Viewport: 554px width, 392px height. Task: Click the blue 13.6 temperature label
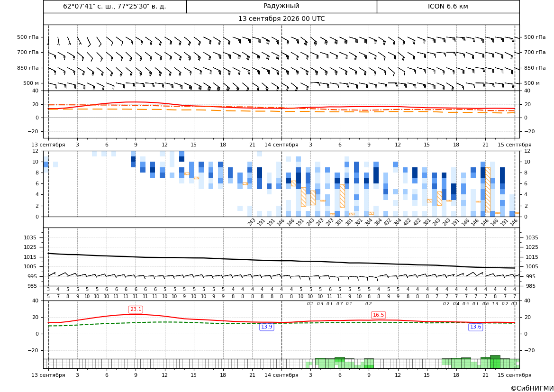pyautogui.click(x=475, y=327)
